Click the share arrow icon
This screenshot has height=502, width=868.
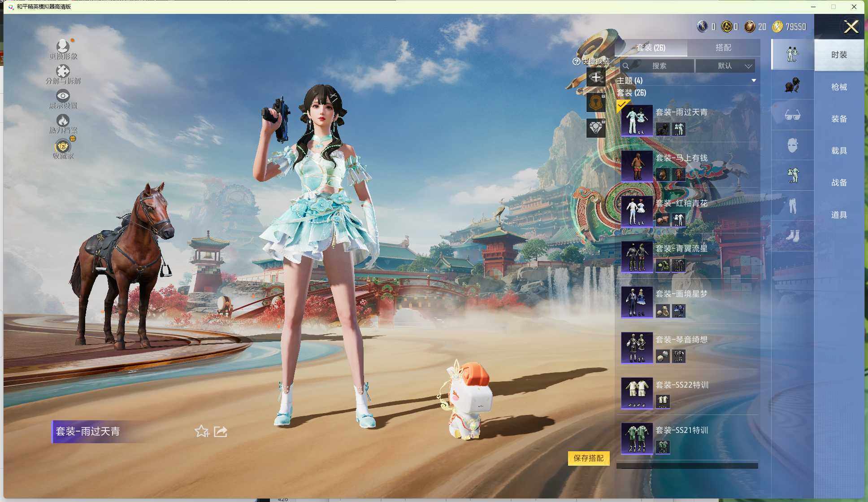coord(221,432)
